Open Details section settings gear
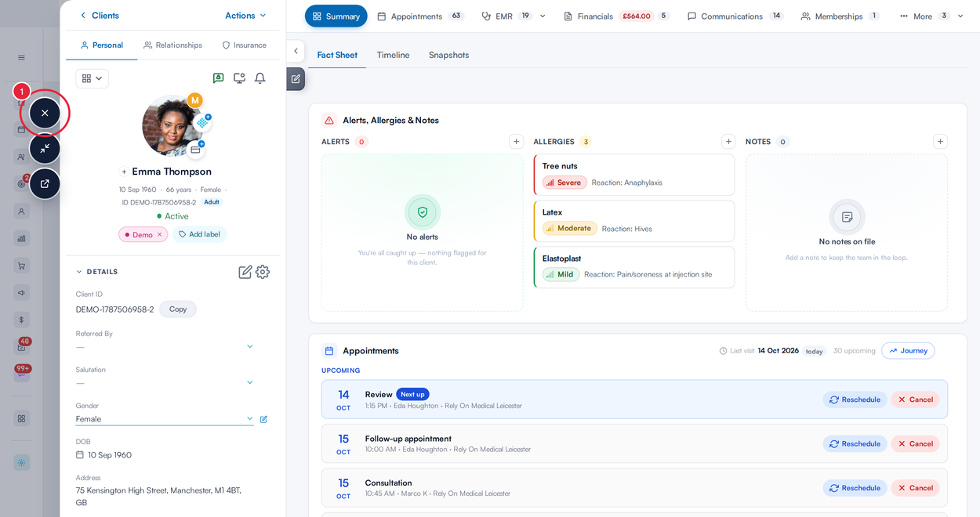The height and width of the screenshot is (517, 980). (263, 272)
